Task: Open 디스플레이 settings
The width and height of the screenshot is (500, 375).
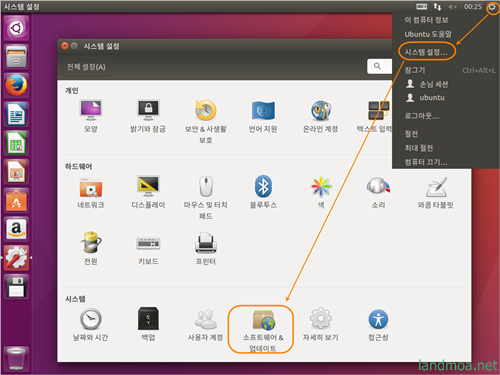Action: [x=148, y=193]
